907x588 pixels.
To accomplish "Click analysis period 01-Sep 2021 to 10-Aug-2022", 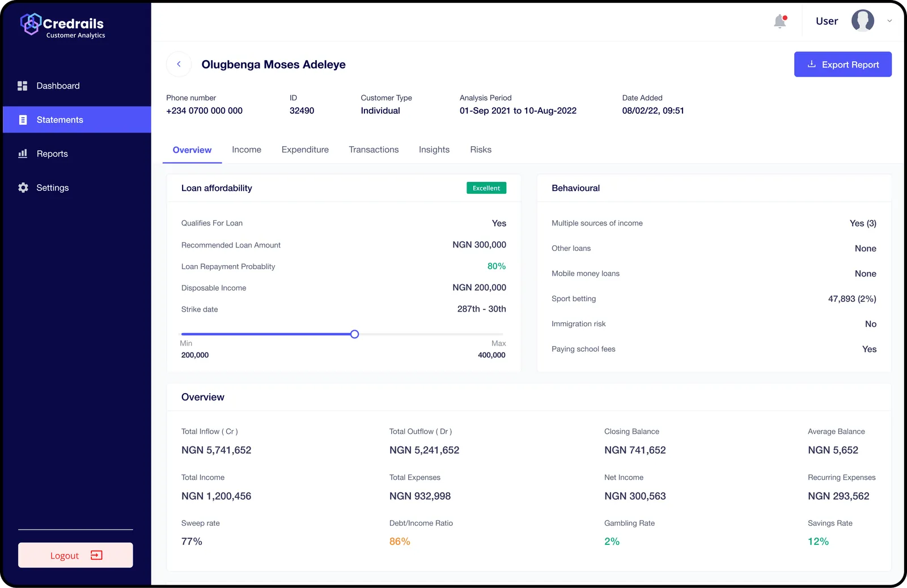I will (x=518, y=111).
